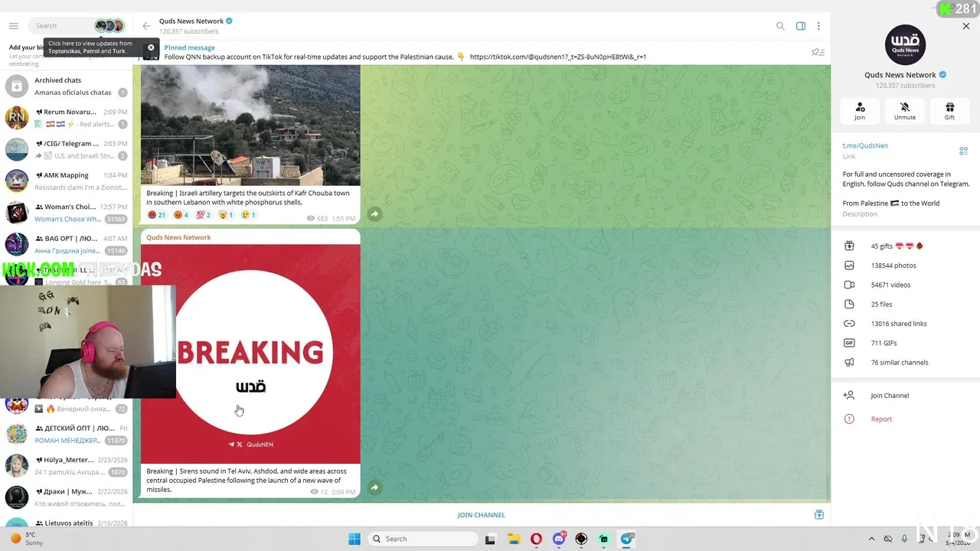Close the channel info panel
Image resolution: width=980 pixels, height=551 pixels.
(x=966, y=26)
